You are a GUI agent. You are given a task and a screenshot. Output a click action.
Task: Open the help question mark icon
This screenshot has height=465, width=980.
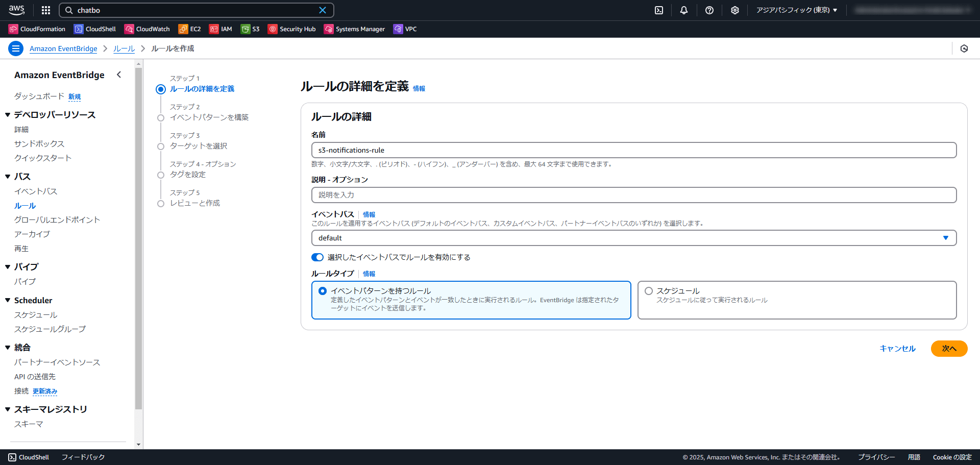pos(709,10)
